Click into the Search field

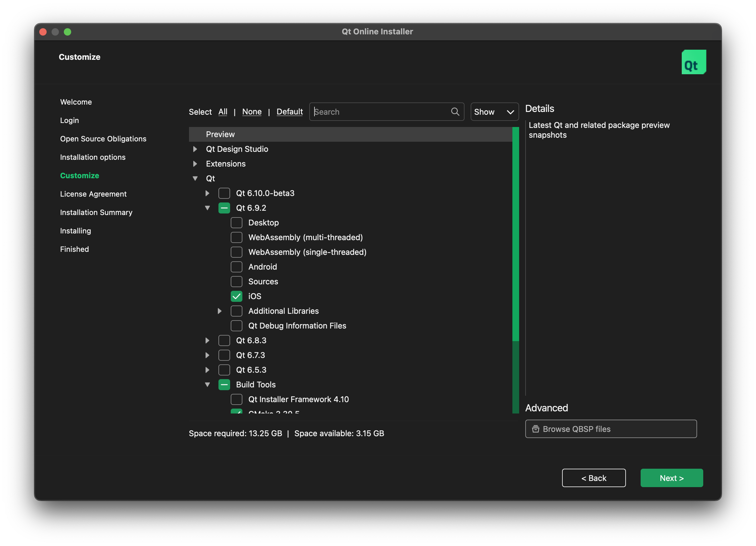click(x=386, y=112)
